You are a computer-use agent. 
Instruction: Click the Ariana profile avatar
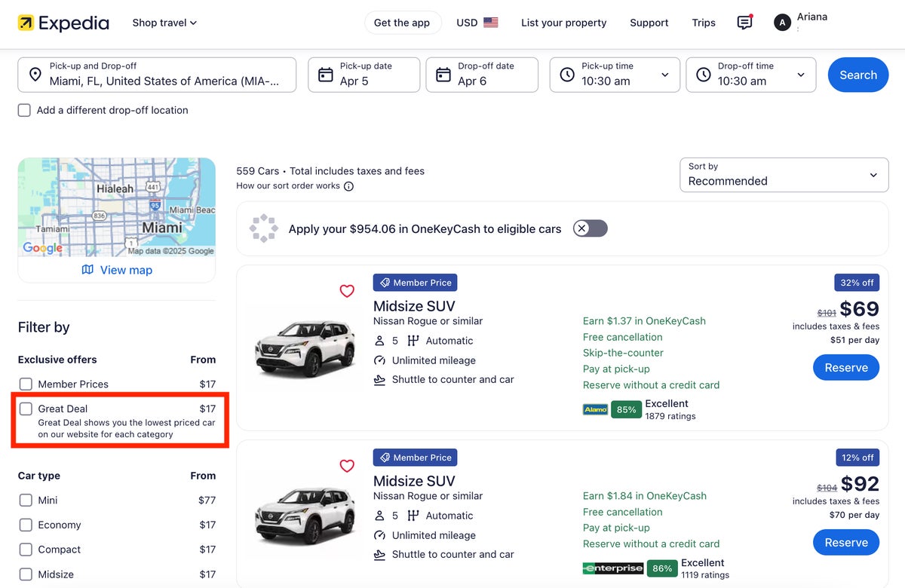(782, 23)
